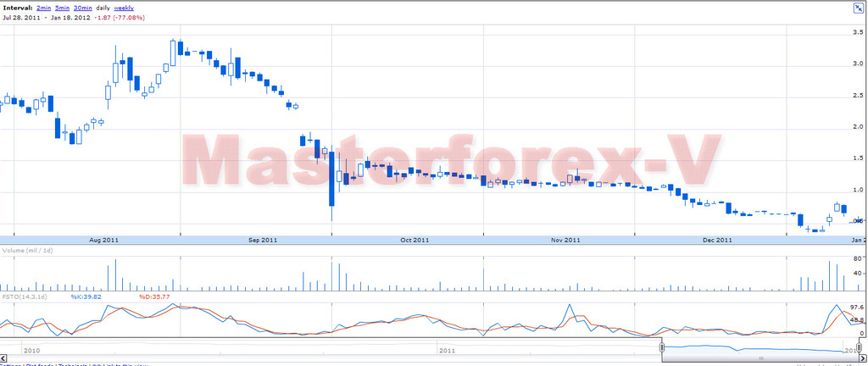Click the FSTO(14,3,1d) indicator label
The width and height of the screenshot is (868, 366).
coord(25,297)
